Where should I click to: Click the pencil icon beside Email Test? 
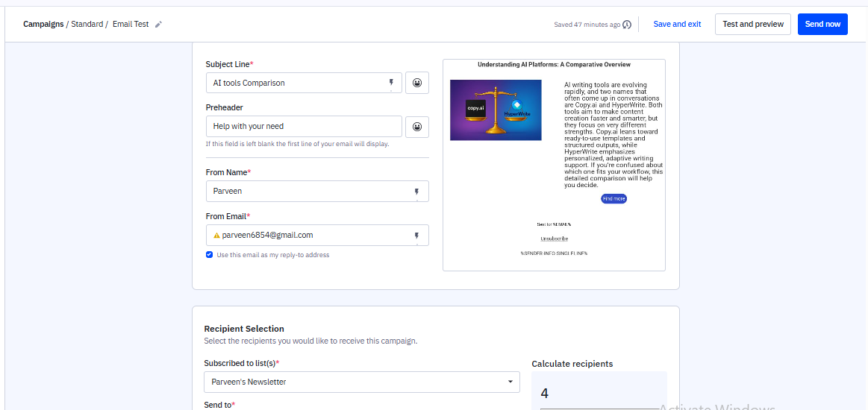pyautogui.click(x=158, y=25)
